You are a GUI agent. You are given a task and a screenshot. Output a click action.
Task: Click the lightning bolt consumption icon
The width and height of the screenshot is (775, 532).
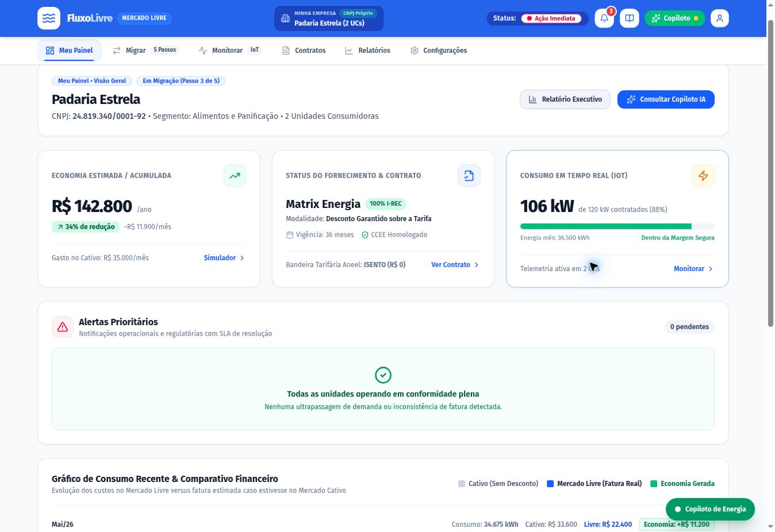tap(703, 176)
